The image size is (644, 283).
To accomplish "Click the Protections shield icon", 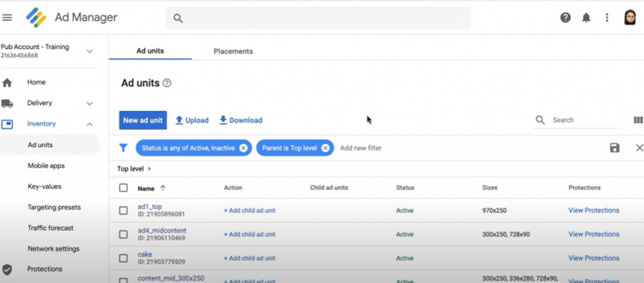I will [7, 269].
